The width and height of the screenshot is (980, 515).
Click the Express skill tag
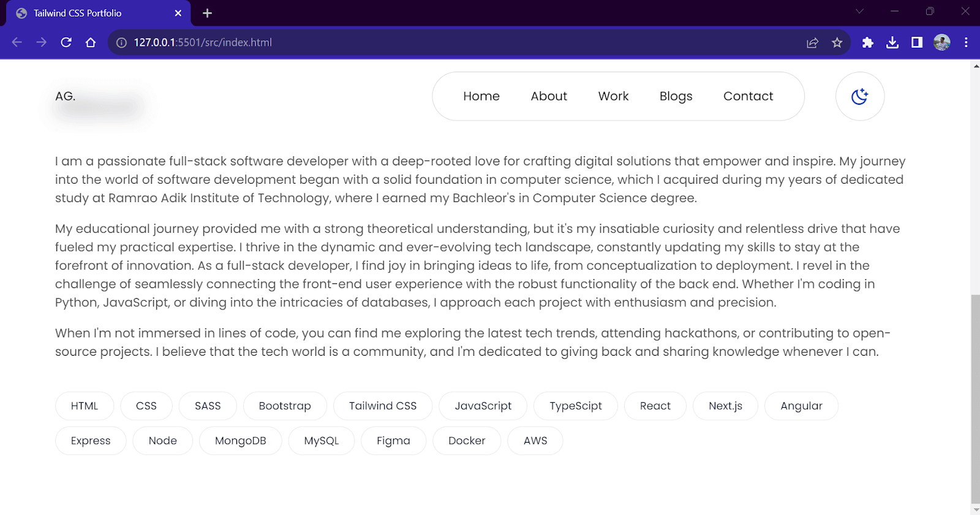point(91,441)
